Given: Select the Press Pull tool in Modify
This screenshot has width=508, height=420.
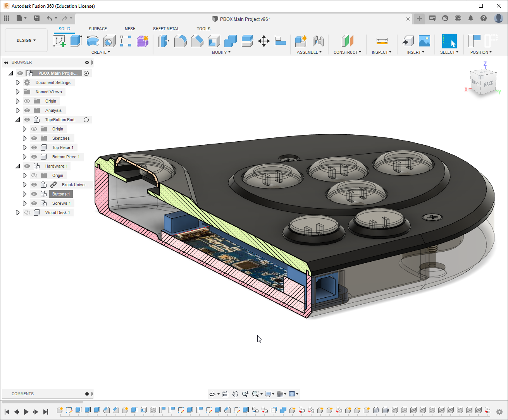Looking at the screenshot, I should pos(164,41).
